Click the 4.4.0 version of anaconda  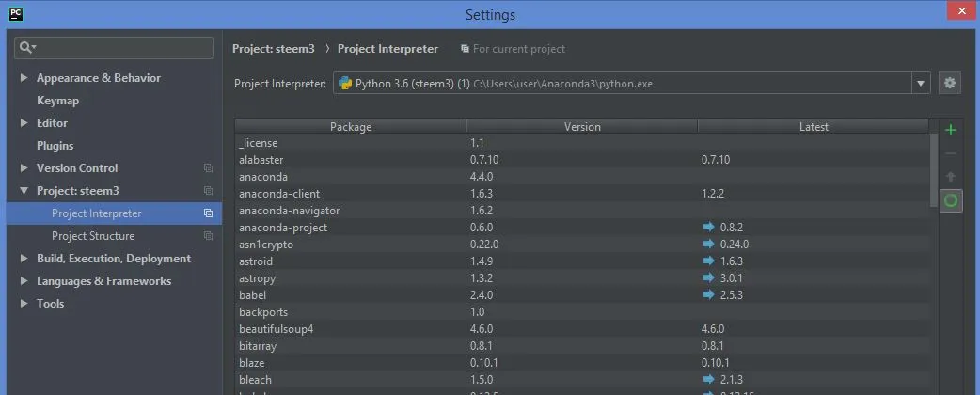[482, 177]
